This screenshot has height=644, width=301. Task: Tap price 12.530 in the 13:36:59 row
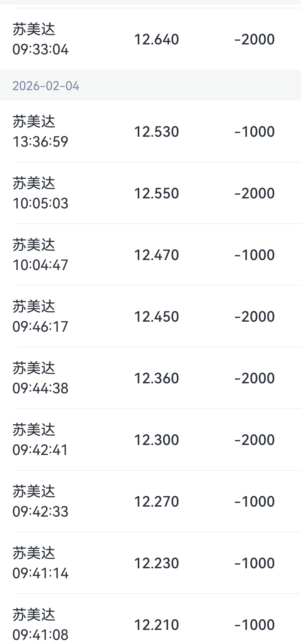pyautogui.click(x=156, y=132)
